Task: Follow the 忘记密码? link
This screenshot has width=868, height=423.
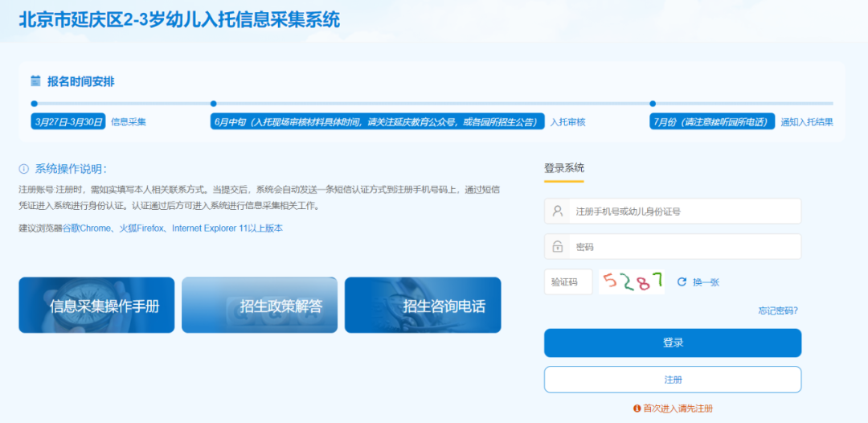Action: click(x=777, y=310)
